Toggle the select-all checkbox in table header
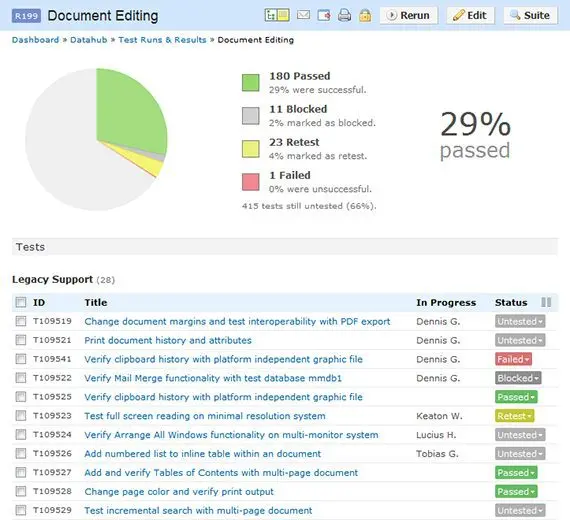Image resolution: width=570 pixels, height=520 pixels. pyautogui.click(x=21, y=302)
